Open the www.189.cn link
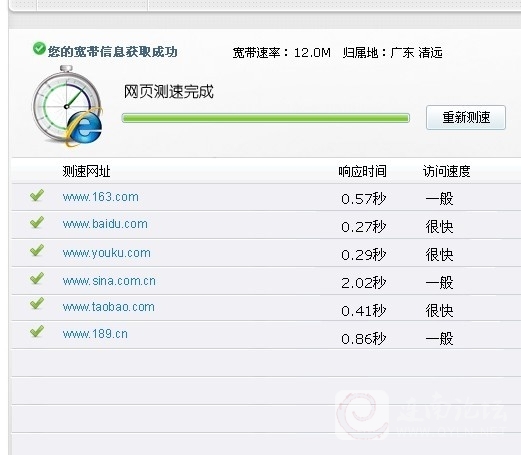 click(x=95, y=334)
